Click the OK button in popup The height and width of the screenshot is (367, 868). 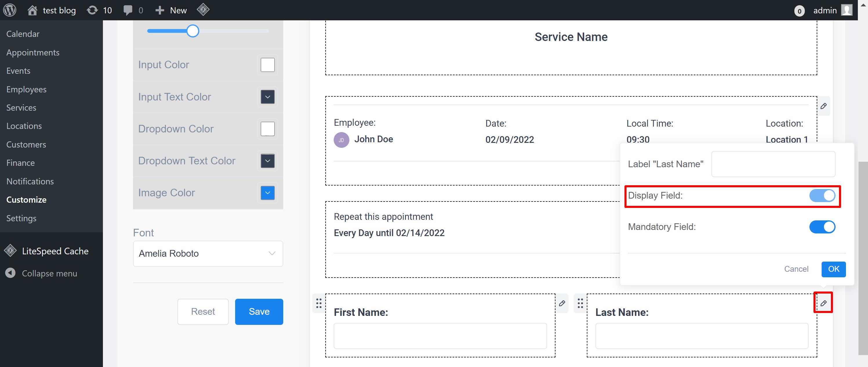point(833,269)
